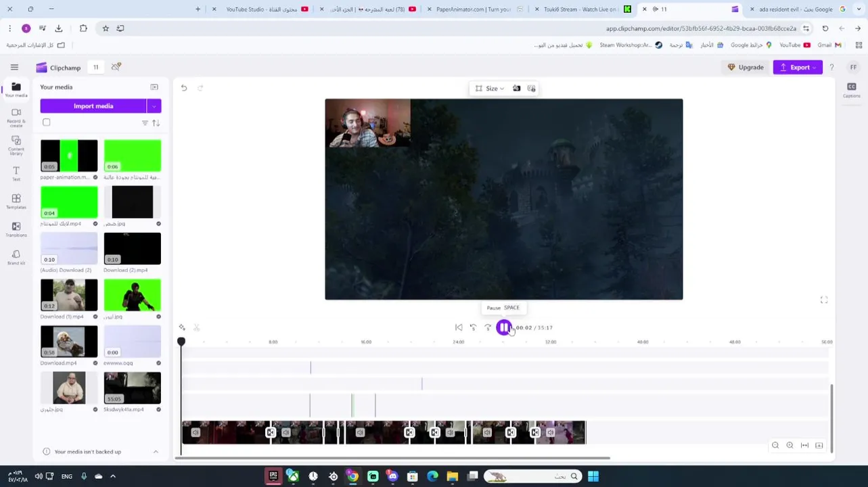This screenshot has height=487, width=868.
Task: Click the split scissors tool
Action: [196, 327]
